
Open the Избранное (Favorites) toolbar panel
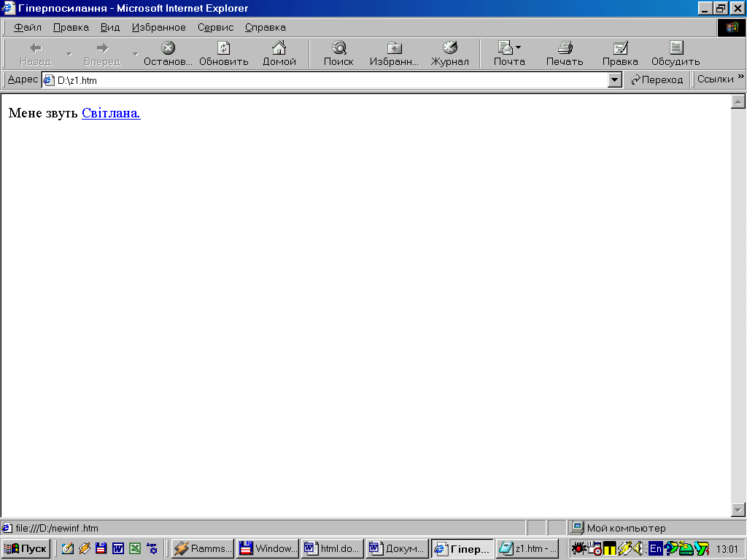(x=394, y=54)
